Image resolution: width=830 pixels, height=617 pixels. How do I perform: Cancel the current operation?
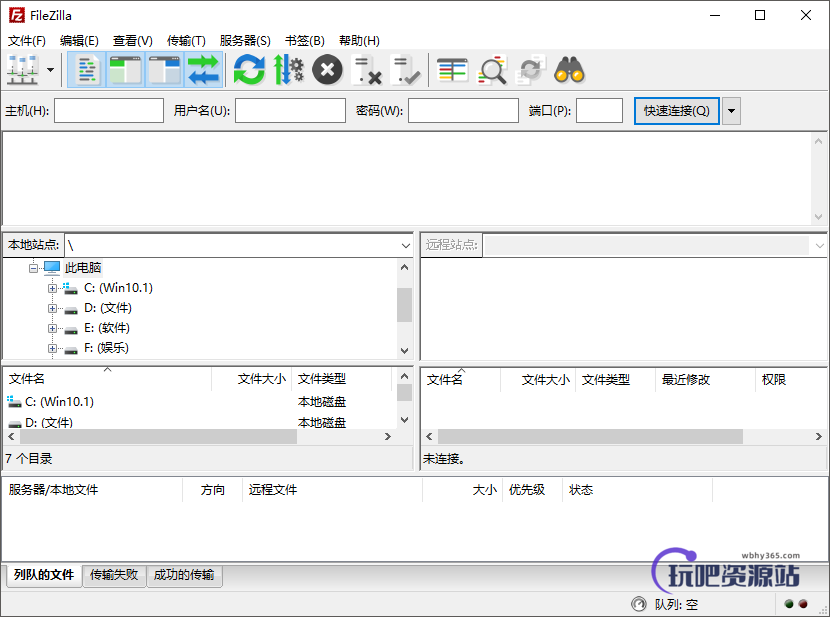(327, 70)
